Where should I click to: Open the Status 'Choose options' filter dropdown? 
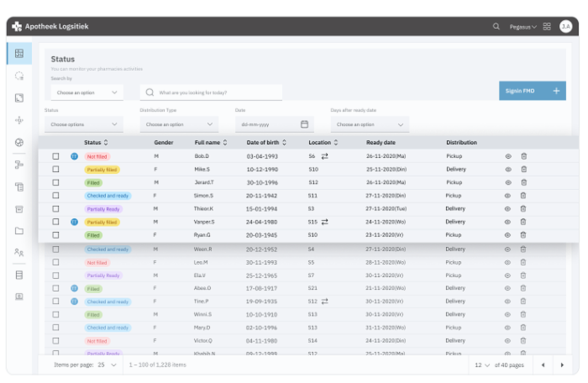pyautogui.click(x=84, y=124)
